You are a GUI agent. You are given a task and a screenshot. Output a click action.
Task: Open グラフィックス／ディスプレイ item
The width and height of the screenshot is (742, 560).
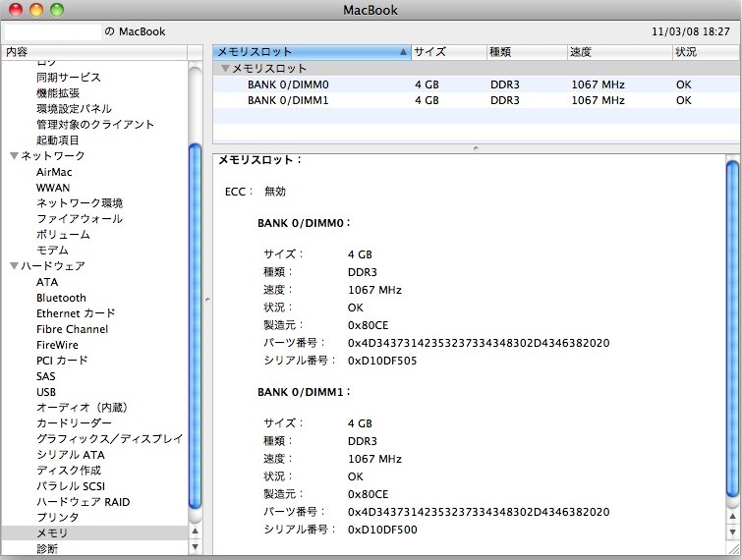[109, 438]
